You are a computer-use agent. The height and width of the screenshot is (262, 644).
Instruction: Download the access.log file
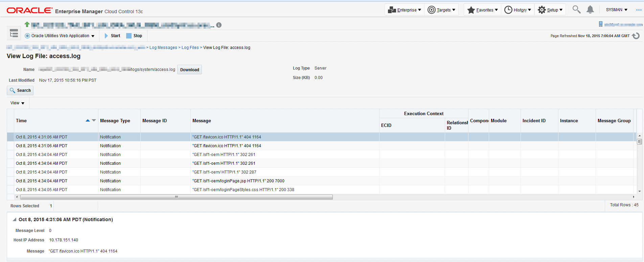[189, 70]
